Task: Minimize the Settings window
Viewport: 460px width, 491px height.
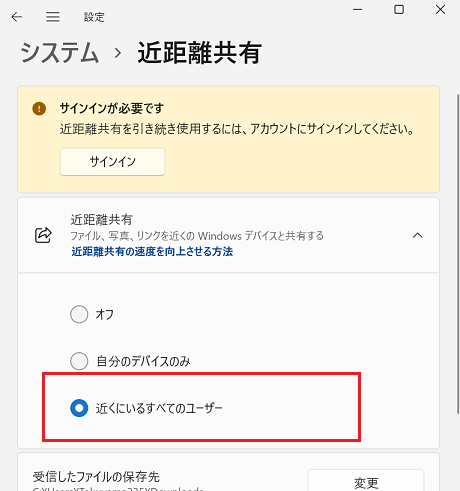Action: [x=358, y=10]
